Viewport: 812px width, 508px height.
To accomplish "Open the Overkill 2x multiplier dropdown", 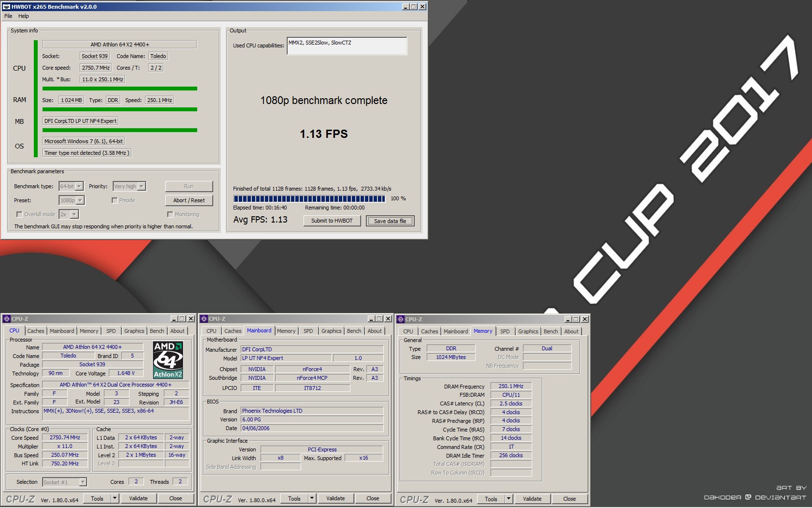I will (x=69, y=214).
